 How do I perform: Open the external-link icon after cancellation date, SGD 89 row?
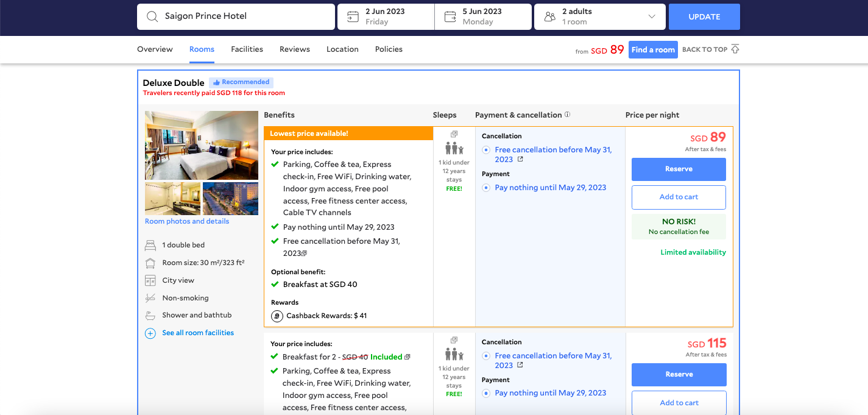[520, 160]
